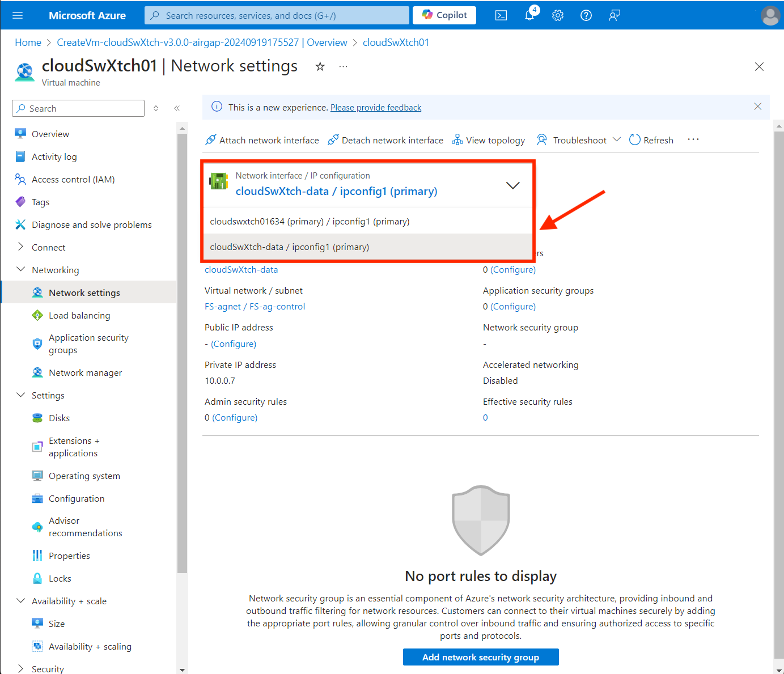This screenshot has width=784, height=674.
Task: Dismiss the new experience info banner
Action: pos(757,107)
